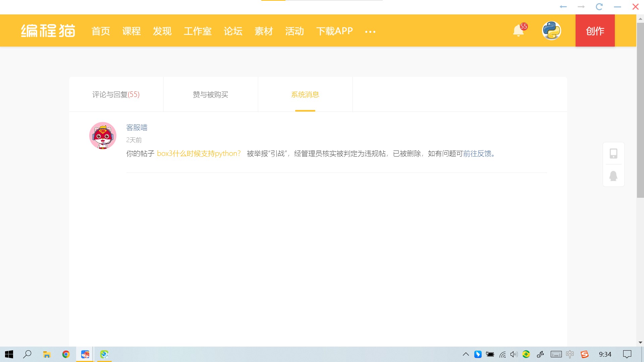This screenshot has height=362, width=644.
Task: Open the Python-logo user avatar menu
Action: coord(551,31)
